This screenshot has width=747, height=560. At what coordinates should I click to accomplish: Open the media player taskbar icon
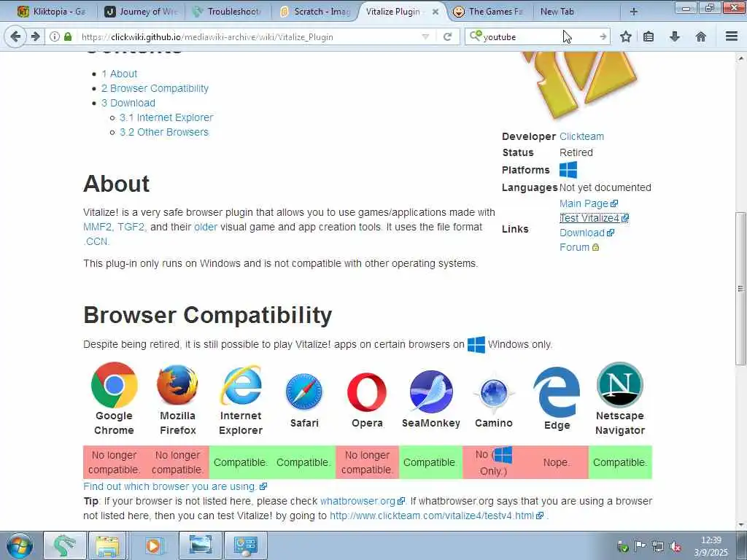pyautogui.click(x=154, y=545)
